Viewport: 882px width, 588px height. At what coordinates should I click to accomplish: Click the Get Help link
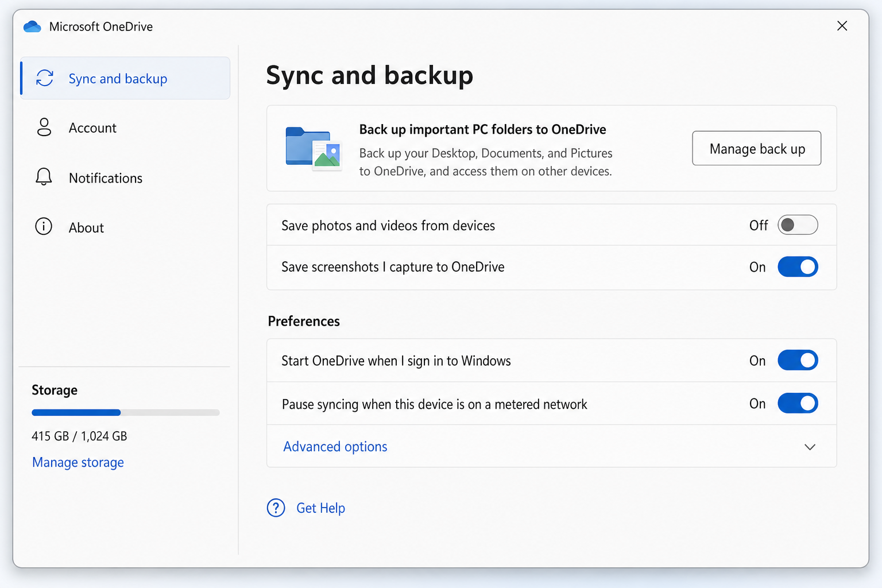pos(320,508)
